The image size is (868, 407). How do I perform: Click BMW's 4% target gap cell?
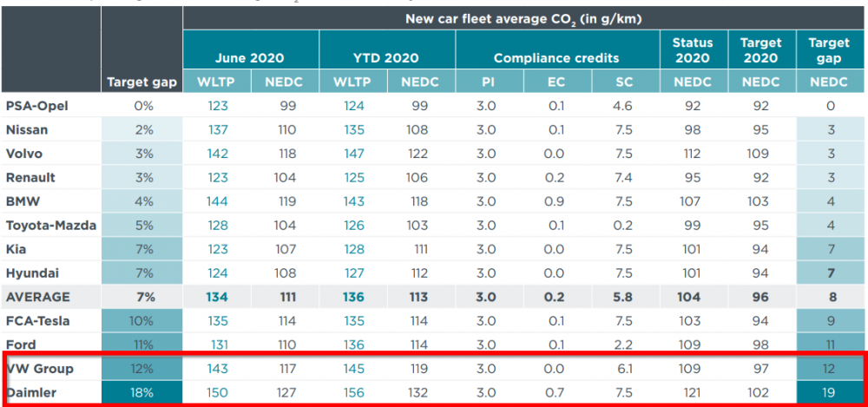[143, 201]
